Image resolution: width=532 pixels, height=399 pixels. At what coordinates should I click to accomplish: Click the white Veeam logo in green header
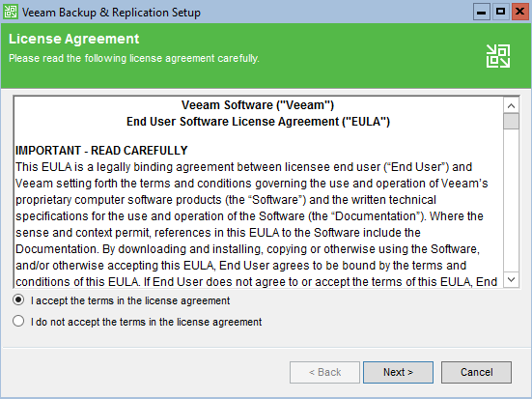tap(498, 56)
